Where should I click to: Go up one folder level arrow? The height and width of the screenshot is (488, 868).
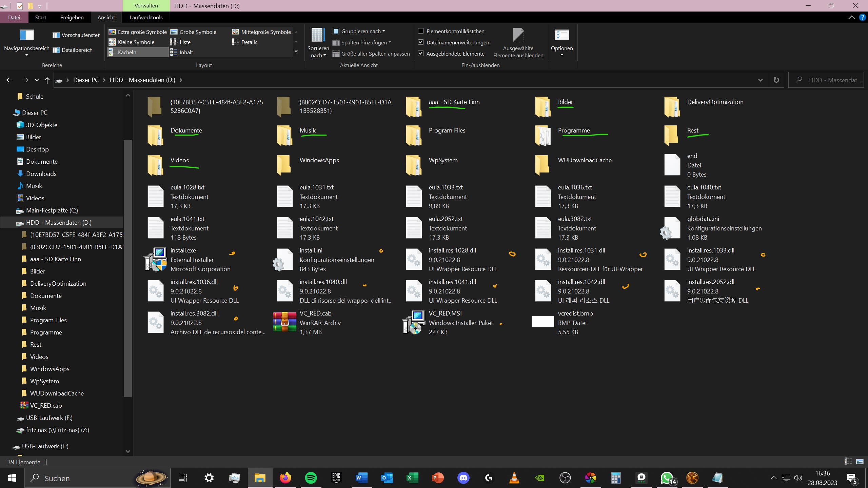[x=47, y=80]
